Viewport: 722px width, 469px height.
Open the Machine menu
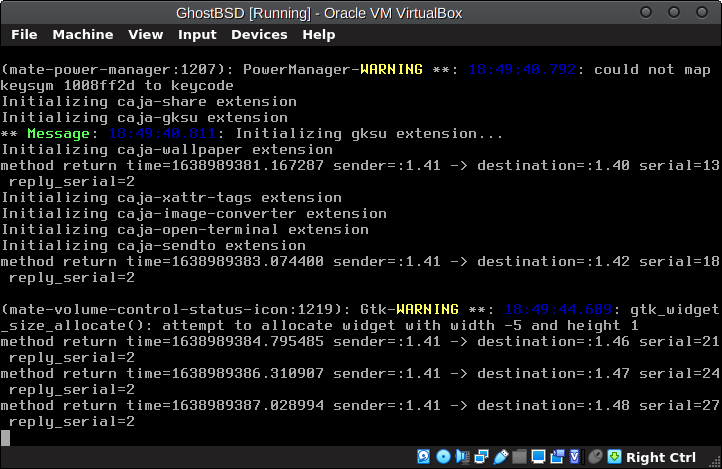click(83, 35)
